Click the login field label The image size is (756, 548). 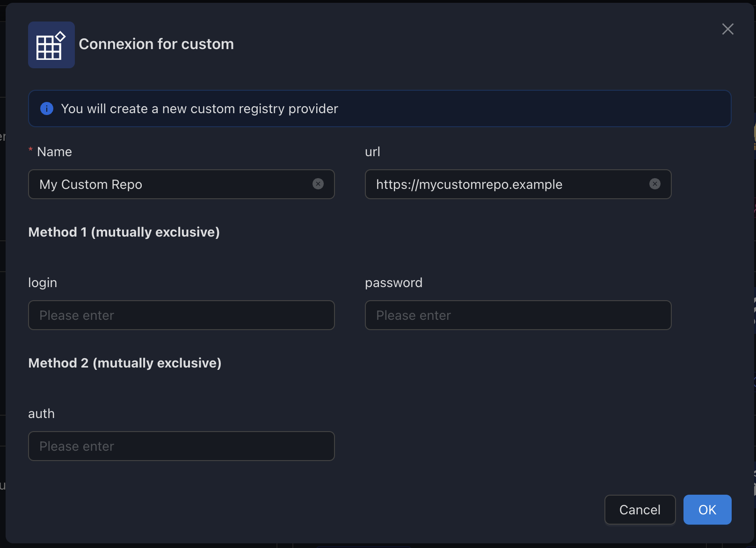[x=43, y=282]
